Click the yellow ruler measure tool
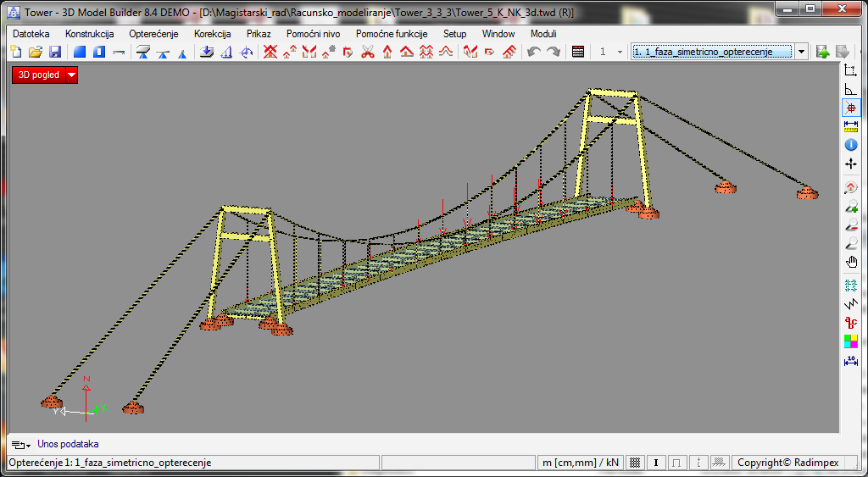Viewport: 868px width, 477px height. tap(851, 126)
